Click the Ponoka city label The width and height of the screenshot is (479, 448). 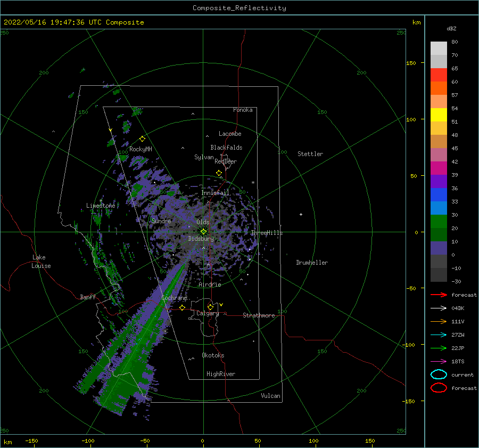[x=243, y=110]
